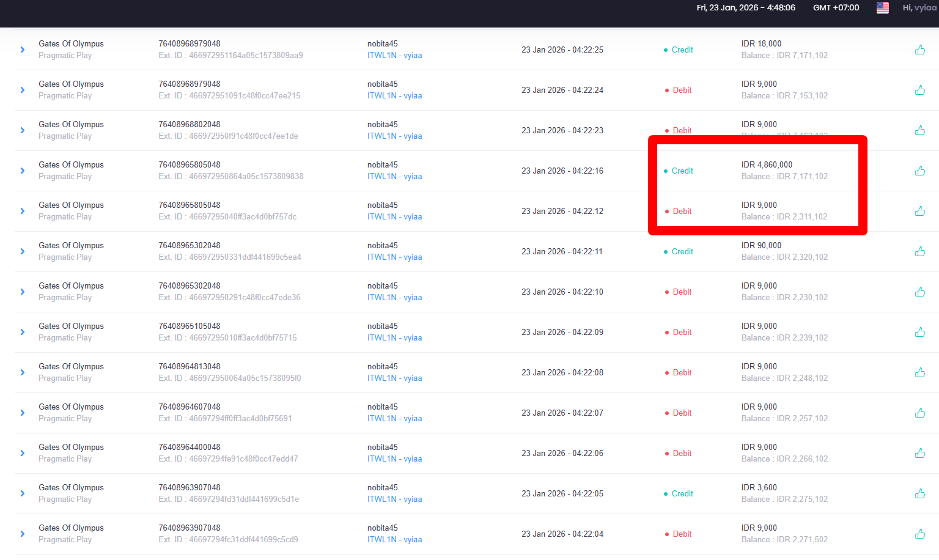Expand the 04:22:24 transaction row
This screenshot has height=560, width=939.
23,90
